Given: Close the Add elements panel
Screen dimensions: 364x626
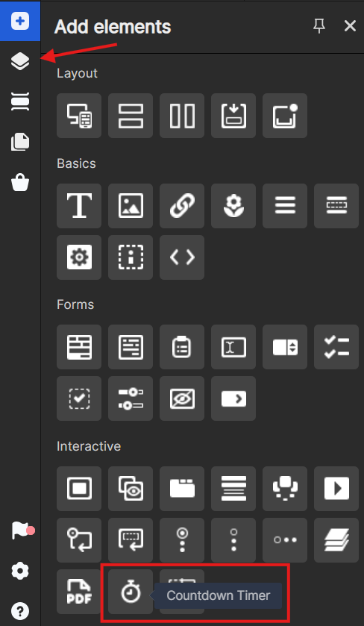Looking at the screenshot, I should pos(350,26).
